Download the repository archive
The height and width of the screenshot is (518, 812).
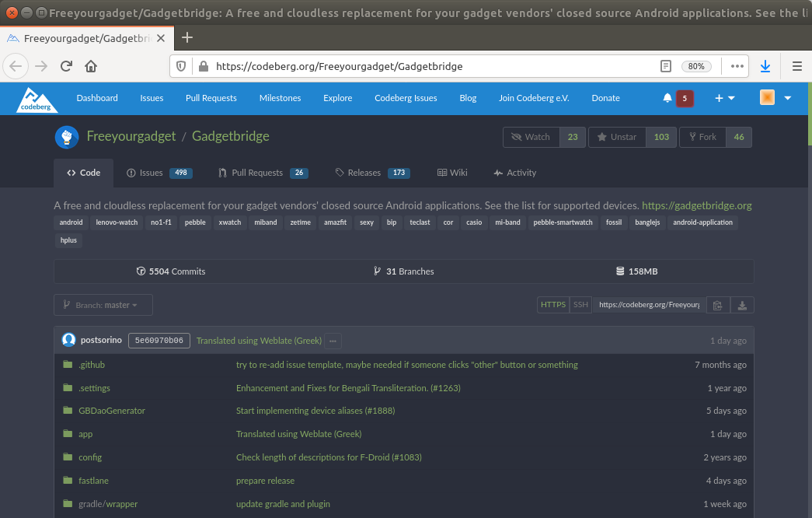pos(741,304)
